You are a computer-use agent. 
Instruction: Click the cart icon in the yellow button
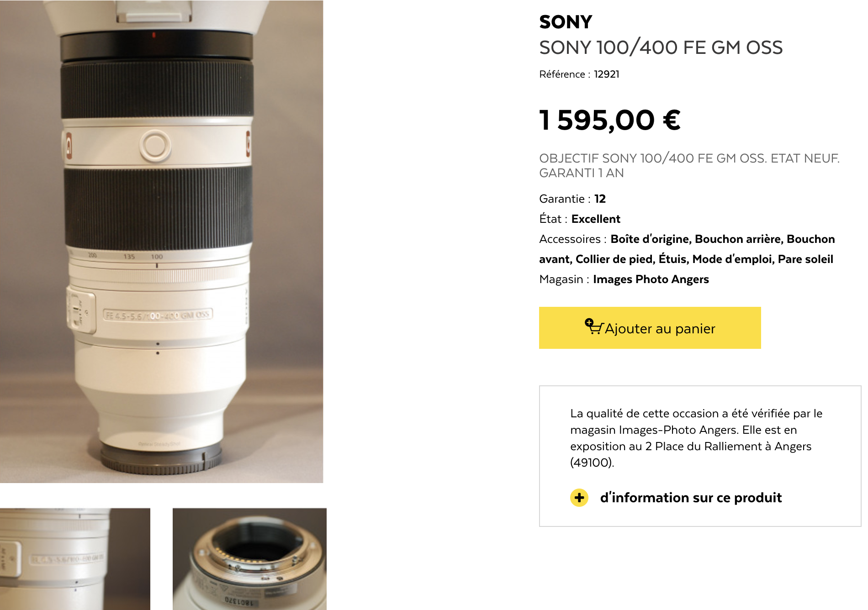(593, 327)
